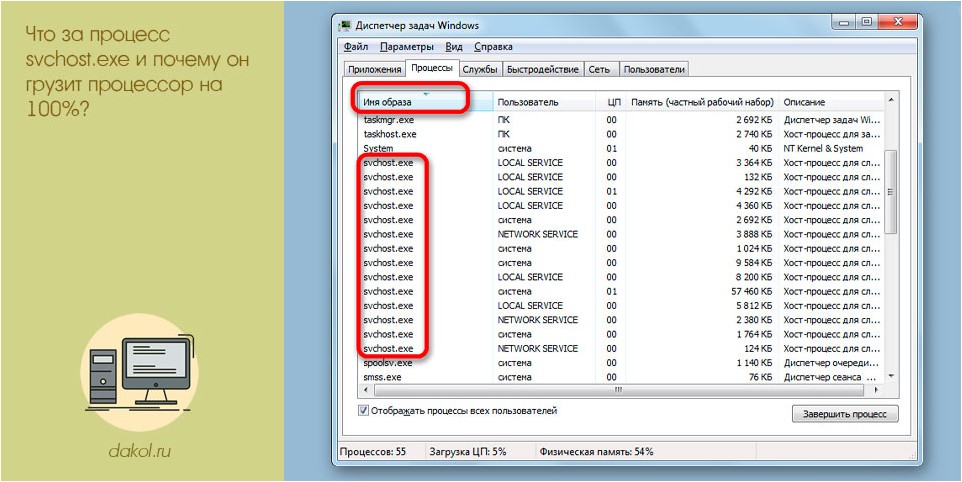Select svchost.exe row using 8 200 КБ
This screenshot has height=482, width=962.
pos(621,277)
